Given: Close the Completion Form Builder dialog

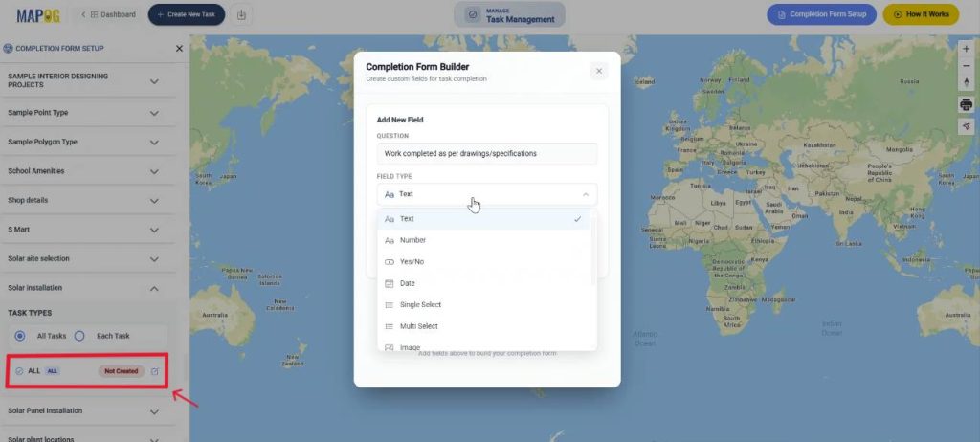Looking at the screenshot, I should click(x=599, y=71).
